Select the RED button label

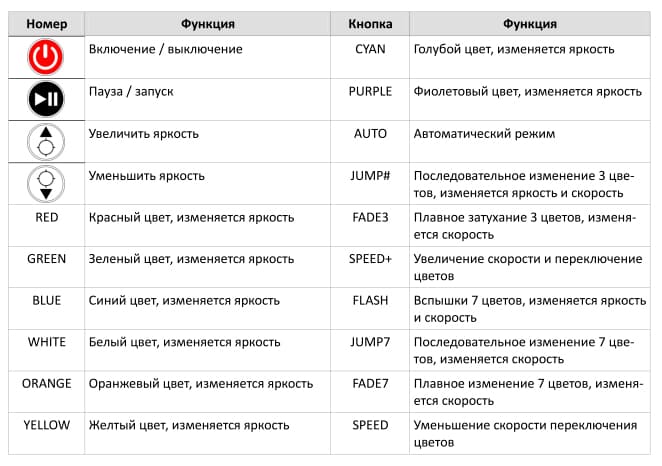(46, 217)
